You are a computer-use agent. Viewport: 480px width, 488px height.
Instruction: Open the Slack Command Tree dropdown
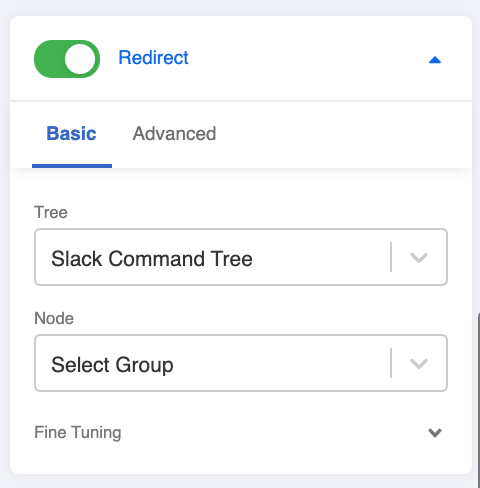[x=241, y=257]
